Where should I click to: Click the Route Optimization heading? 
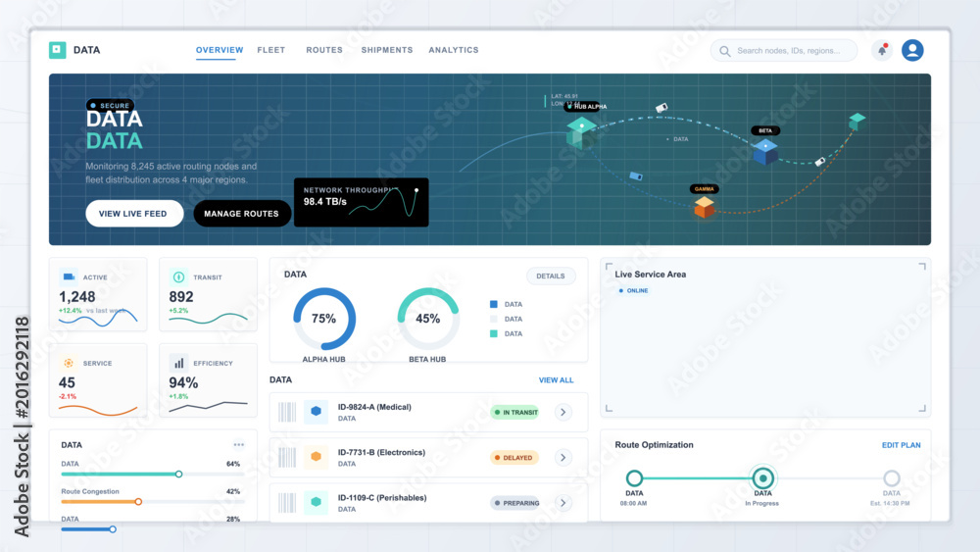click(x=654, y=445)
